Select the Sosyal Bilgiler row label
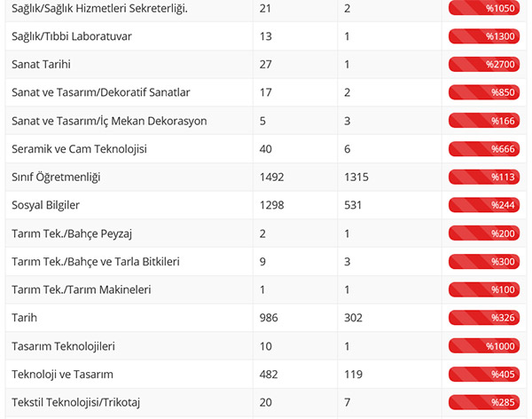 (x=46, y=205)
